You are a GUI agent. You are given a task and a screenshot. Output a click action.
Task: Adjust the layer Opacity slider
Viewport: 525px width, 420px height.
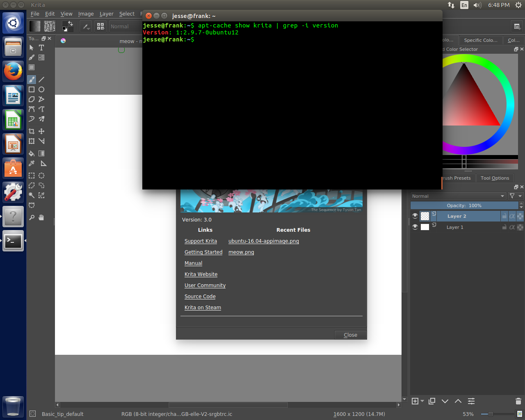(465, 205)
